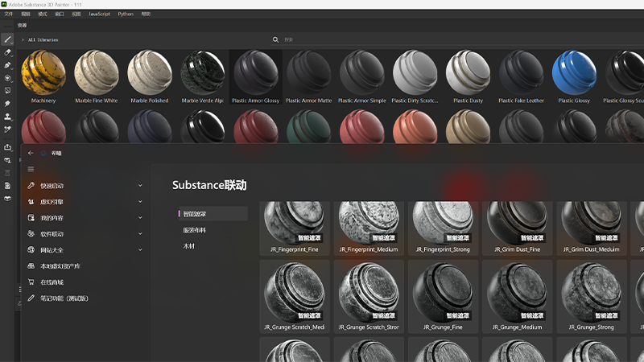Select the Plastic Fake Leather material
644x362 pixels.
(521, 76)
